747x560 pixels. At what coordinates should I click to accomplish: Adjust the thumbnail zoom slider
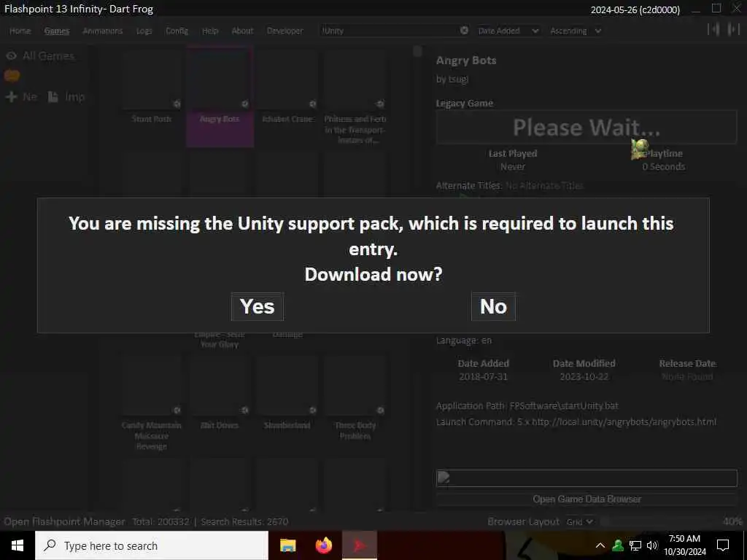click(659, 521)
